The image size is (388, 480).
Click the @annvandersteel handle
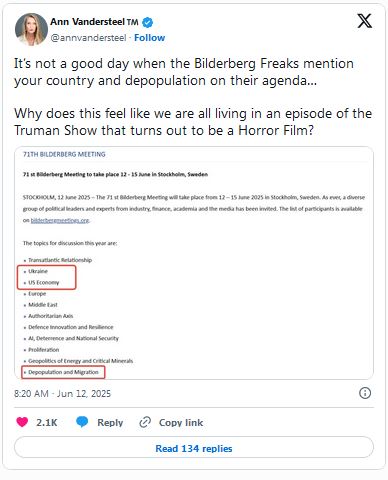pos(88,38)
